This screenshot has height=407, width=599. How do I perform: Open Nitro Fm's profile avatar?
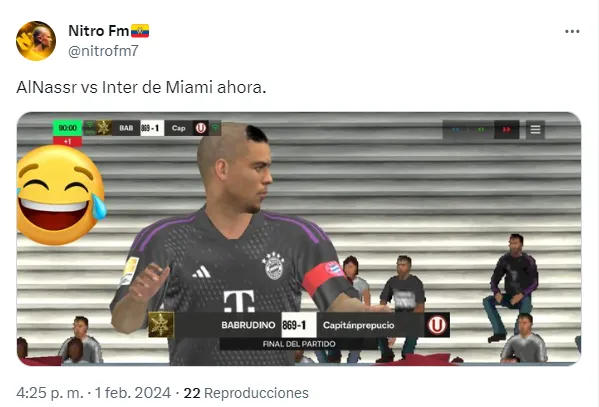tap(36, 41)
